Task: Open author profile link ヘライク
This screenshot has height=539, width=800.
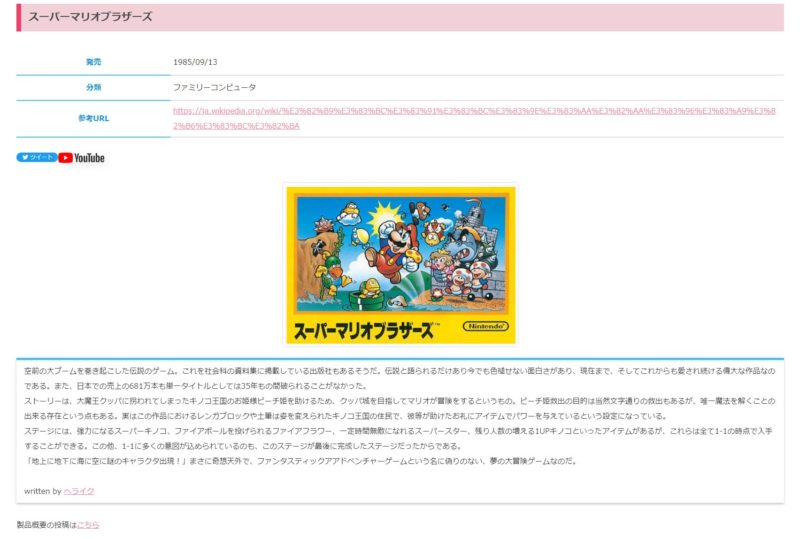Action: point(79,491)
